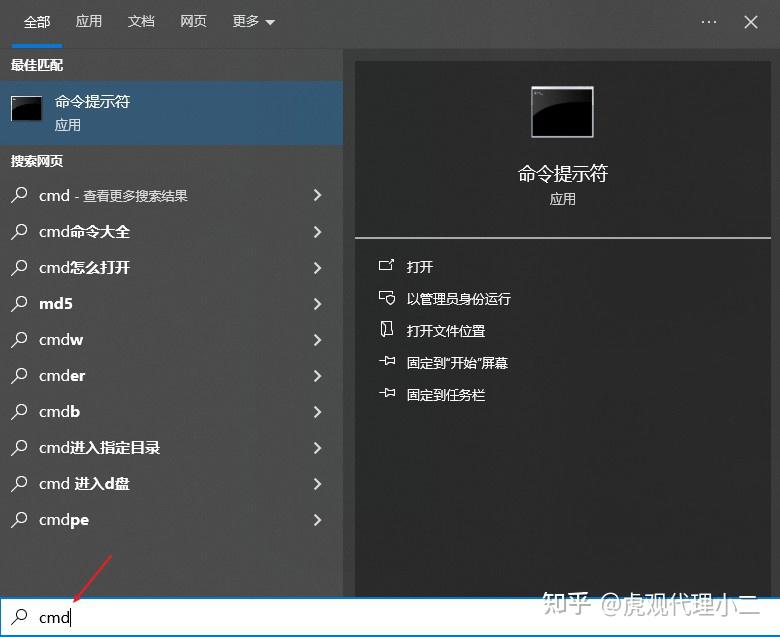
Task: Click the small Command Prompt icon in best match
Action: [26, 108]
